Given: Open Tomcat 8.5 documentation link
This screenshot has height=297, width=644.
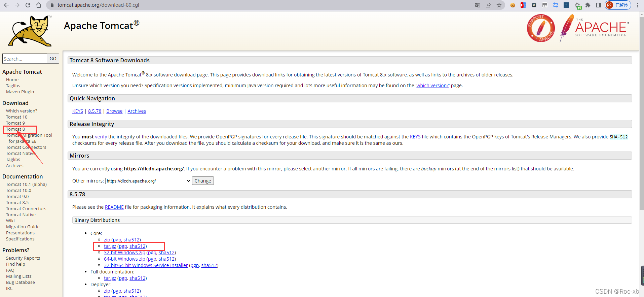Looking at the screenshot, I should [17, 203].
